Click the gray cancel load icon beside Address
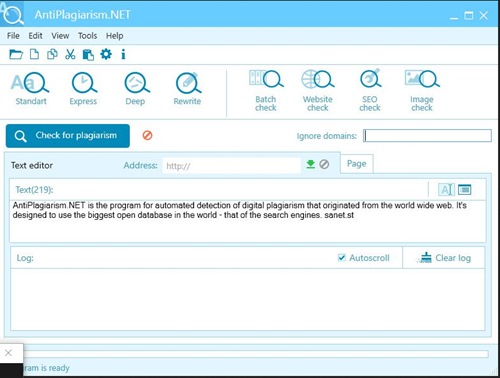The height and width of the screenshot is (378, 500). [324, 164]
